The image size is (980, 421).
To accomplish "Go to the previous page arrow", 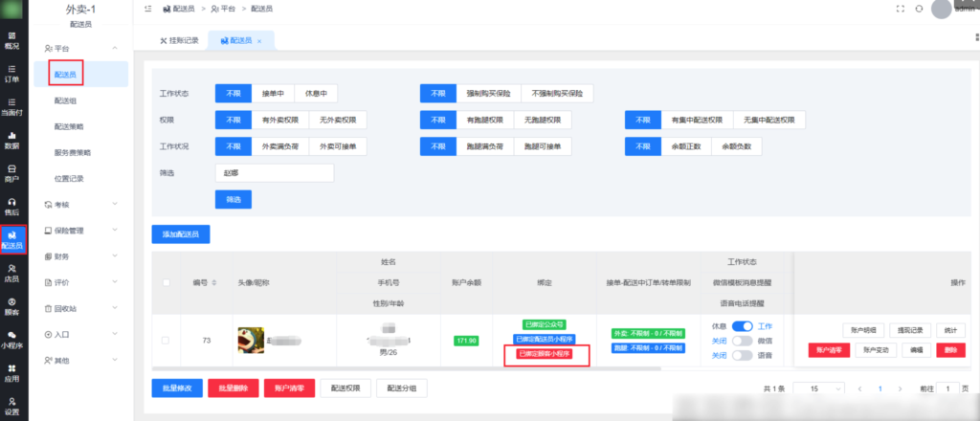I will click(860, 388).
